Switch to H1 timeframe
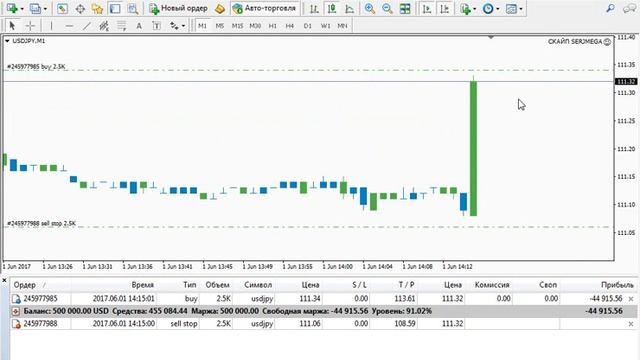This screenshot has width=640, height=360. (273, 26)
